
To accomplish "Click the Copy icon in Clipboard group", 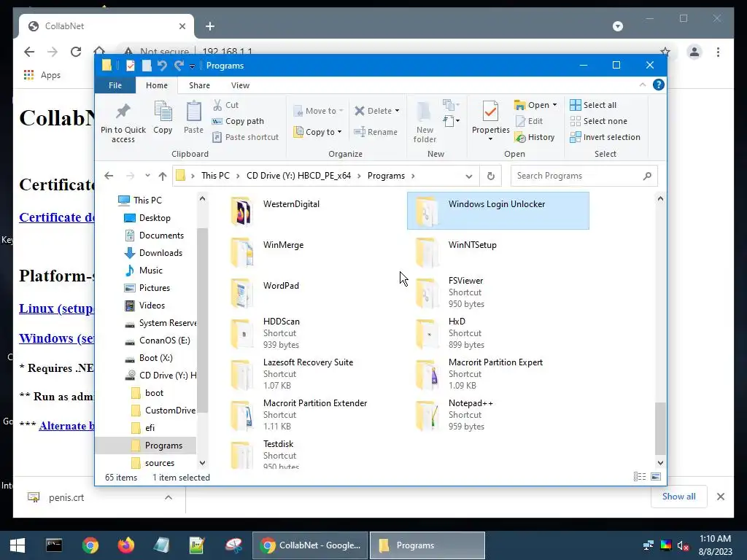I will pyautogui.click(x=163, y=117).
